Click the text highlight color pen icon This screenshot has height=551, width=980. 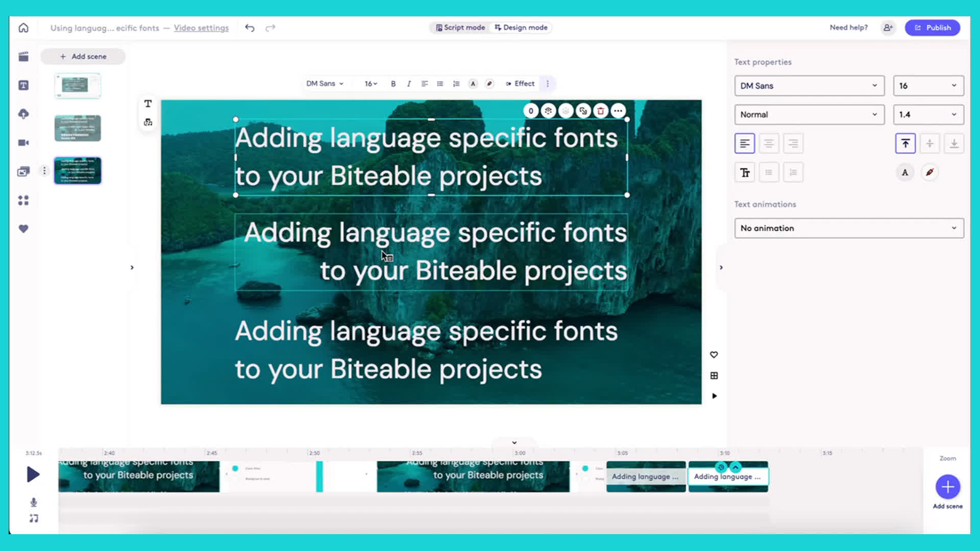[929, 172]
